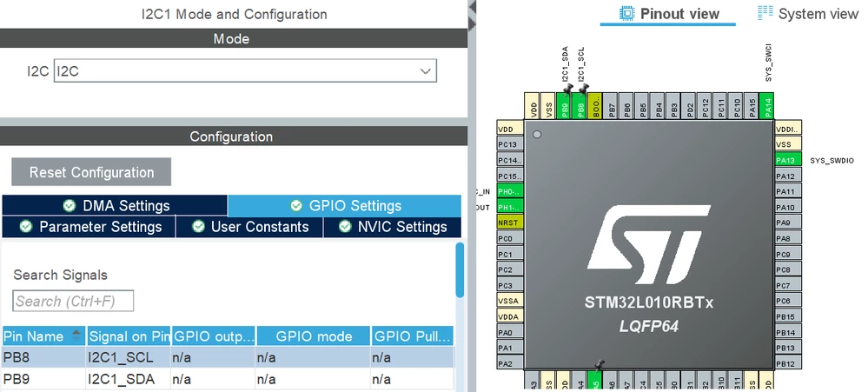Go to the User Constants tab

(x=249, y=227)
